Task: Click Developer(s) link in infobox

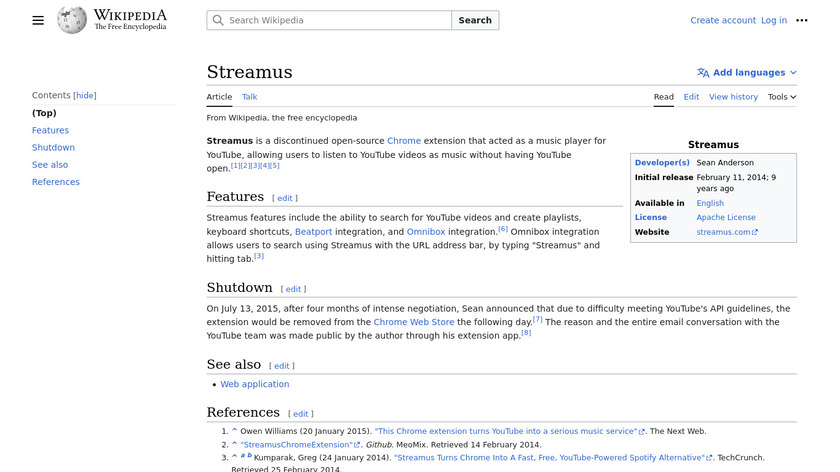Action: [x=662, y=162]
